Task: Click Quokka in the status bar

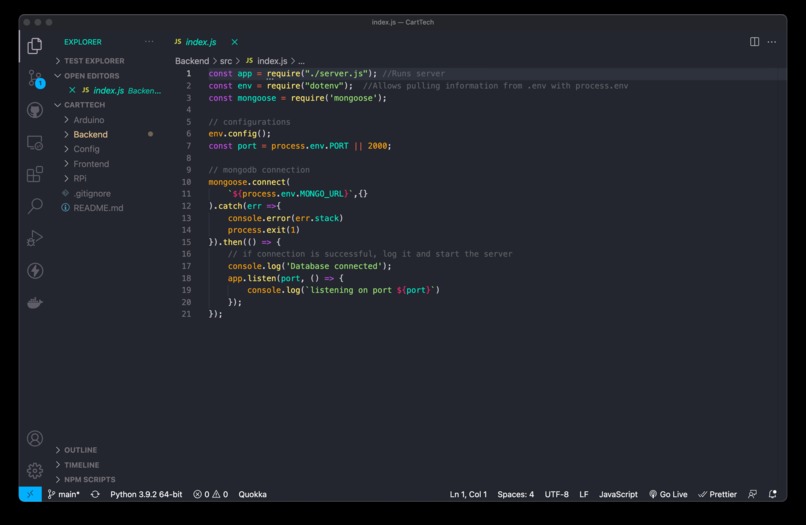Action: (252, 494)
